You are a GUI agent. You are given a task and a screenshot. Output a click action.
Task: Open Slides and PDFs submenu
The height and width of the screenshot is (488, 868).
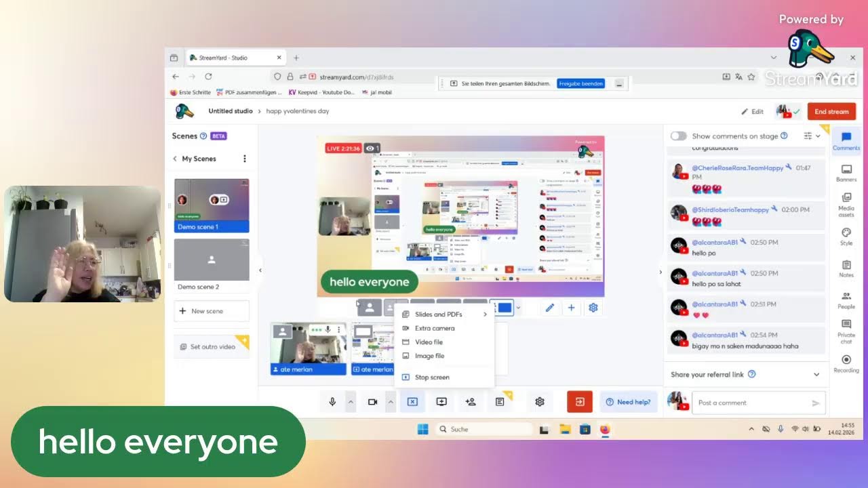pos(444,314)
